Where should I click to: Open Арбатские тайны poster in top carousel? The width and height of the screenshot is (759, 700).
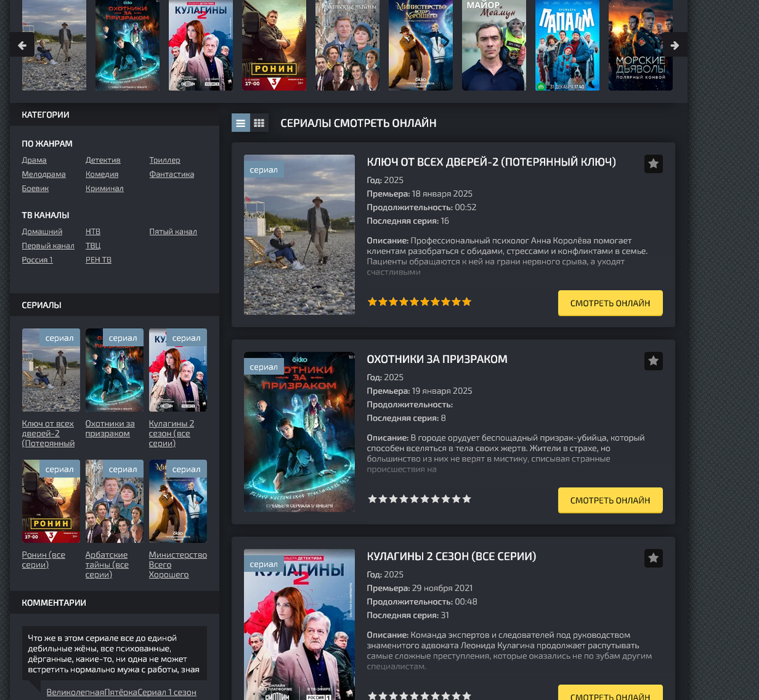tap(347, 45)
